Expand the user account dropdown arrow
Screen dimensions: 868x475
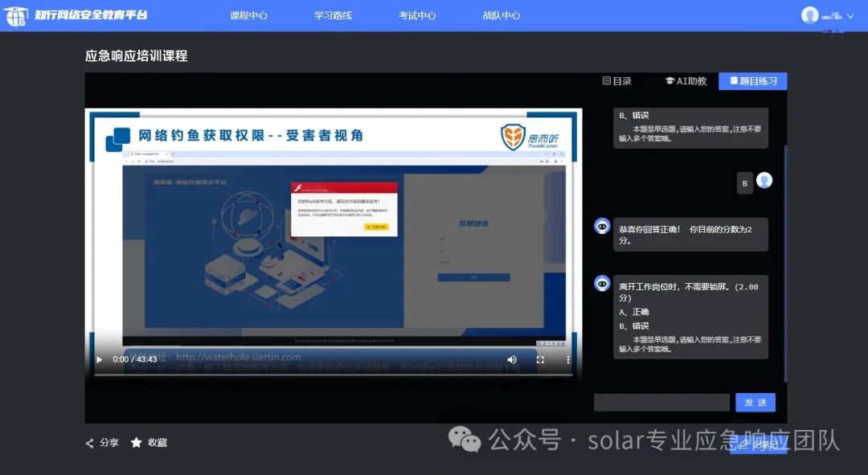[850, 16]
